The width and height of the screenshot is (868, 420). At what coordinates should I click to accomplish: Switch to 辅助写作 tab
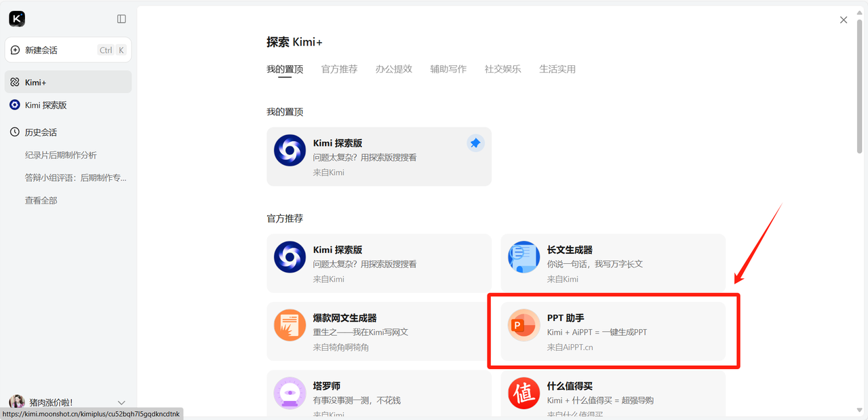coord(448,69)
